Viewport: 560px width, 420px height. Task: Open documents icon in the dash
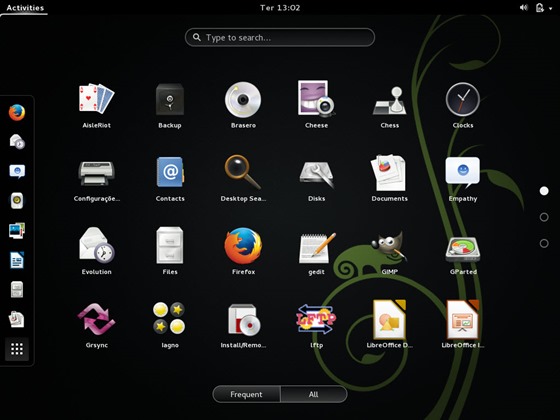pyautogui.click(x=17, y=319)
